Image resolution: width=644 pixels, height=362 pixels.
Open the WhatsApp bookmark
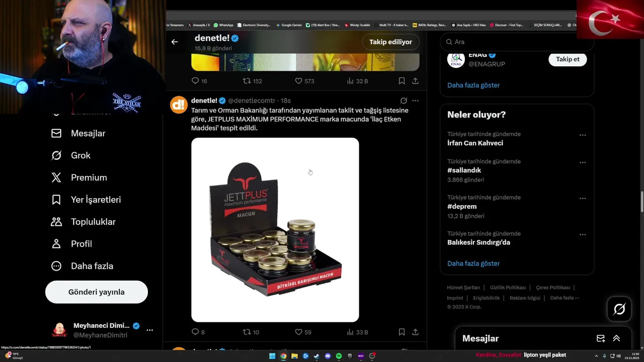point(223,25)
